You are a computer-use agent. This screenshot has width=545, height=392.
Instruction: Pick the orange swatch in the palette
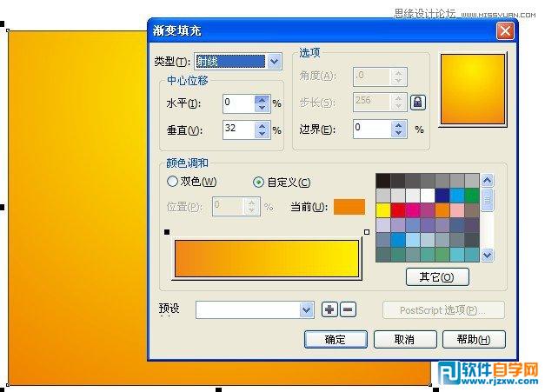(x=442, y=210)
